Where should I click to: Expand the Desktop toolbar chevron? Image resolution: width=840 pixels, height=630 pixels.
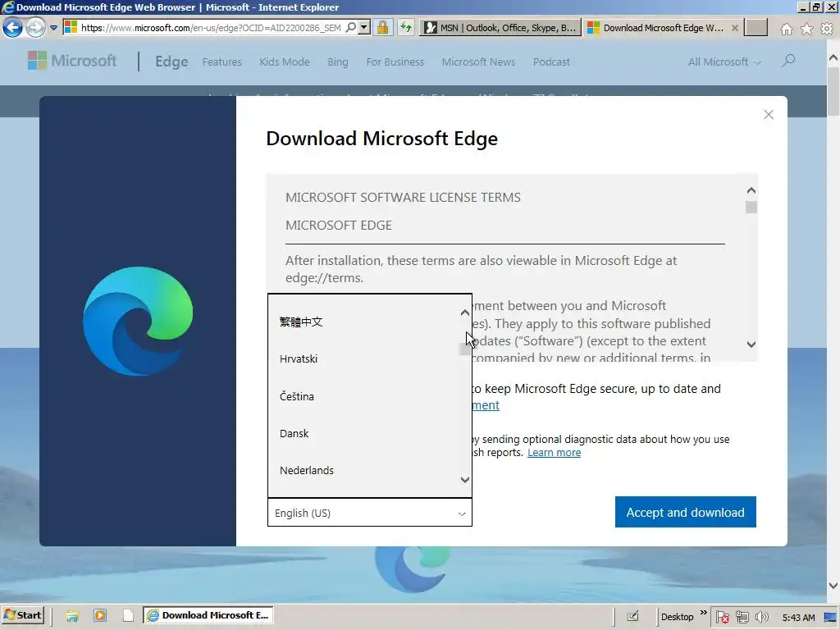pos(703,612)
